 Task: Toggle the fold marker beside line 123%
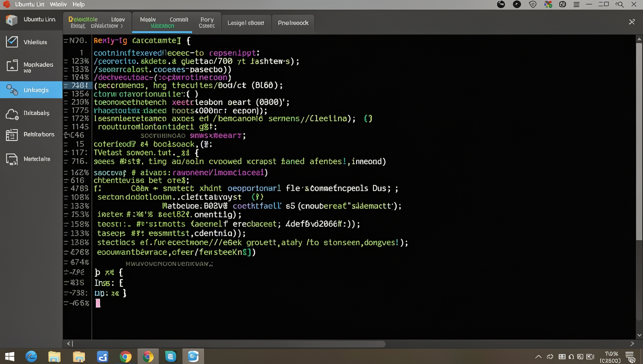point(66,61)
